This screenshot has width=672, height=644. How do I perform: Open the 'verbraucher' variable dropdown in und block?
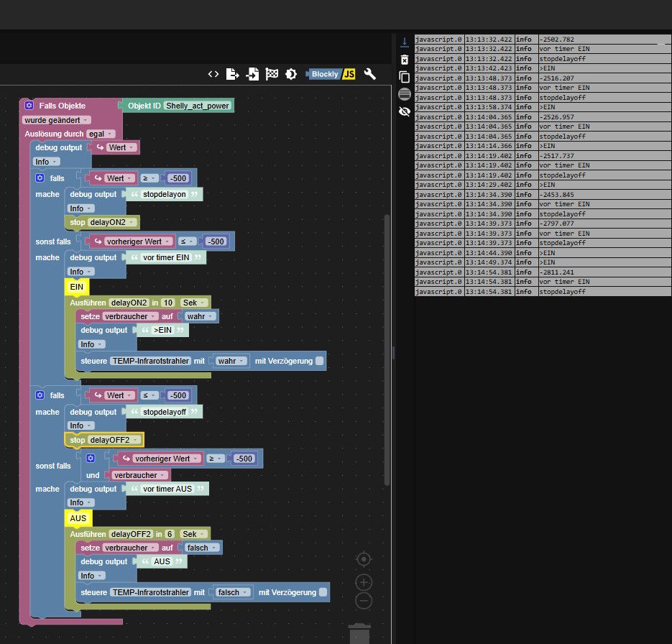click(x=139, y=475)
